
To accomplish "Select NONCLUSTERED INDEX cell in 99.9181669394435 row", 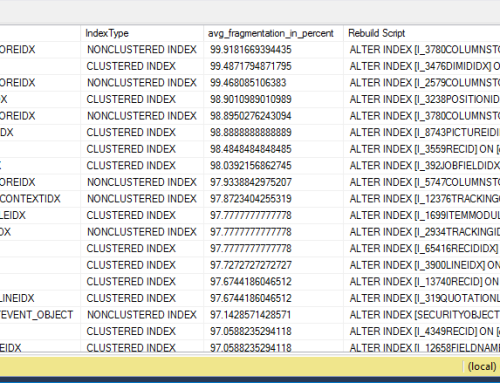I will point(142,50).
